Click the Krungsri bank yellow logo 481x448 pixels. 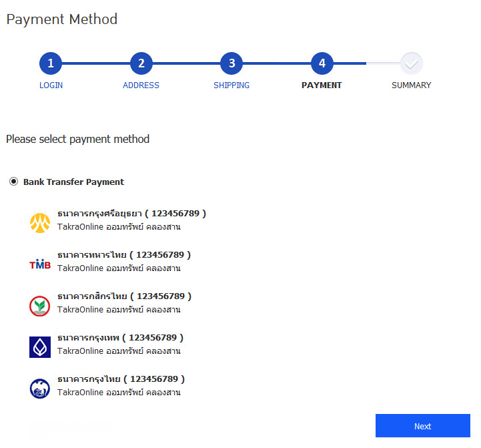coord(40,223)
